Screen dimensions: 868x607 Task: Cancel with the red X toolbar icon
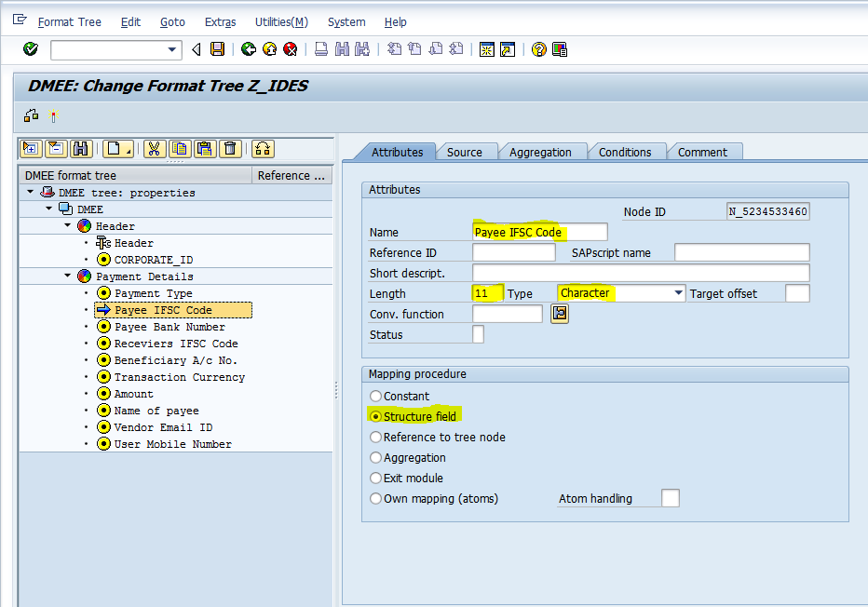pos(289,48)
